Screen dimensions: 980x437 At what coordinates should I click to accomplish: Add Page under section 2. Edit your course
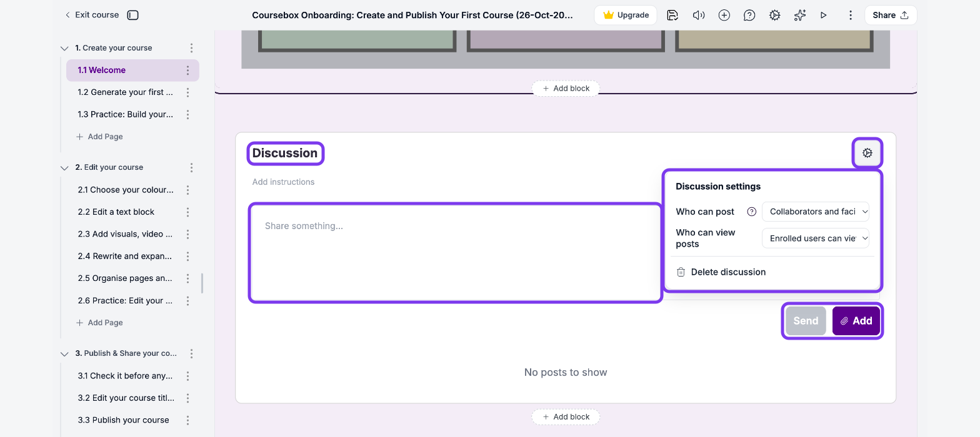[99, 323]
